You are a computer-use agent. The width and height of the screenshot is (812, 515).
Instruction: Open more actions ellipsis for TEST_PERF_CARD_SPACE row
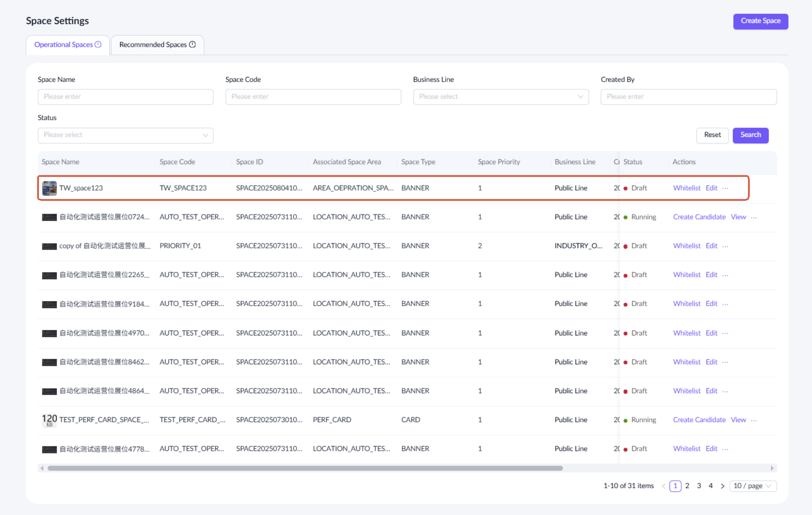754,420
